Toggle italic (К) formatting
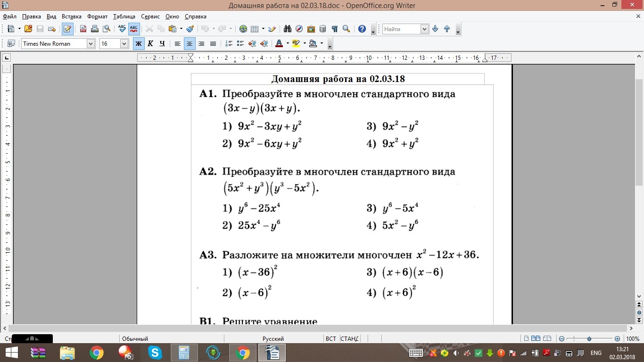The width and height of the screenshot is (644, 362). pyautogui.click(x=150, y=43)
